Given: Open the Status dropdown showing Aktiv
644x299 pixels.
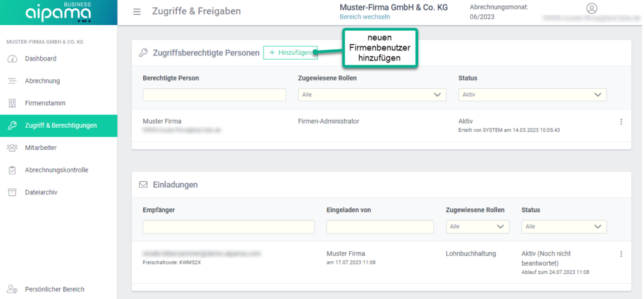Looking at the screenshot, I should coord(532,95).
